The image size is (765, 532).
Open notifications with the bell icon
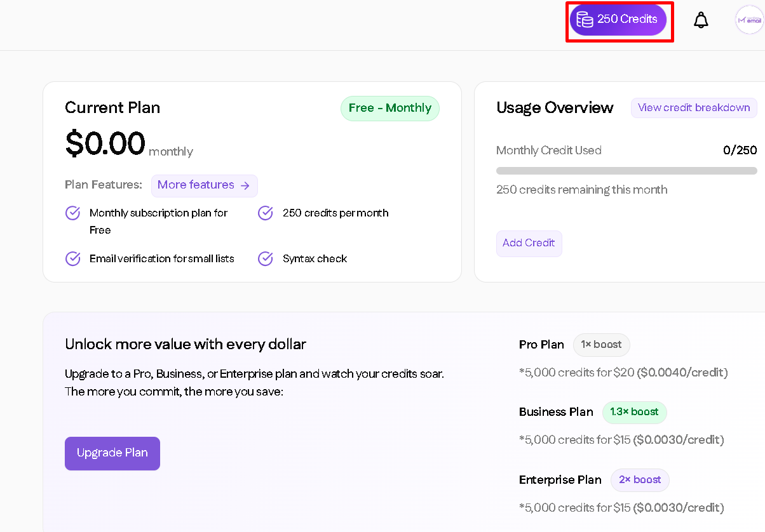(701, 20)
